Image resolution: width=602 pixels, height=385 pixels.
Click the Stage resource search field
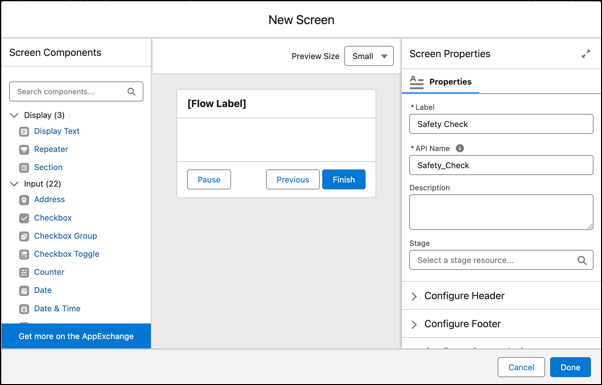[x=501, y=260]
